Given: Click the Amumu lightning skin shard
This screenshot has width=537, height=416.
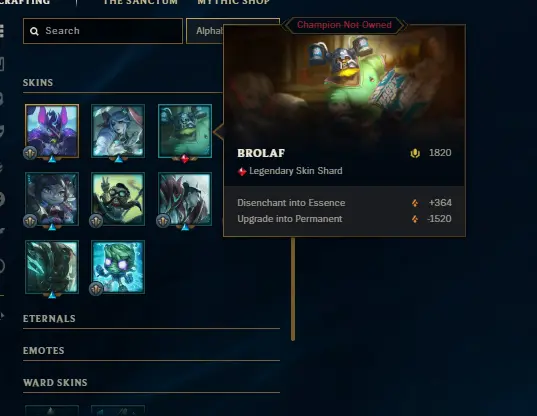Looking at the screenshot, I should pyautogui.click(x=118, y=267).
